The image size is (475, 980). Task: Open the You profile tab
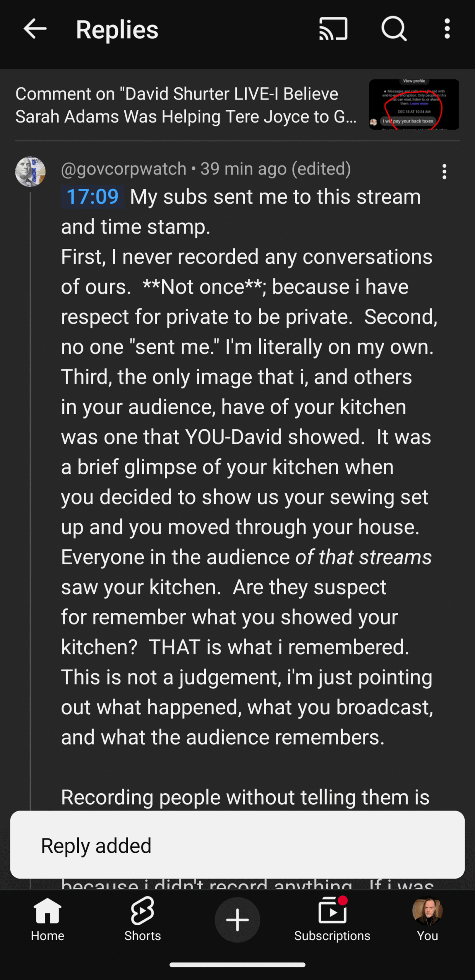pos(427,920)
